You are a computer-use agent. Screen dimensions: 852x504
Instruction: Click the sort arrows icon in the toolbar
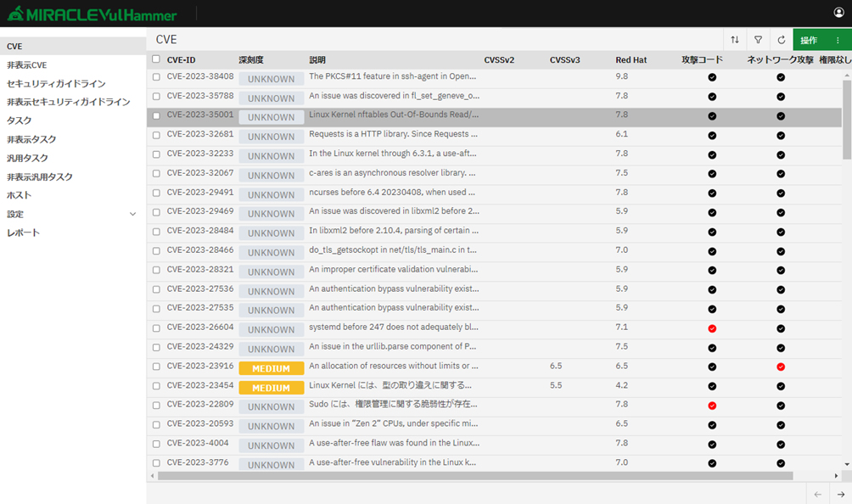[x=735, y=40]
